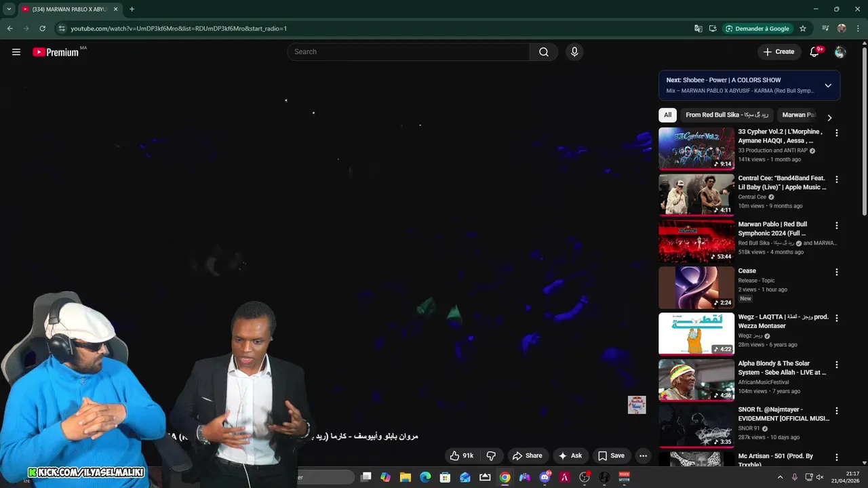Select the All filter chip
This screenshot has height=488, width=868.
coord(667,115)
